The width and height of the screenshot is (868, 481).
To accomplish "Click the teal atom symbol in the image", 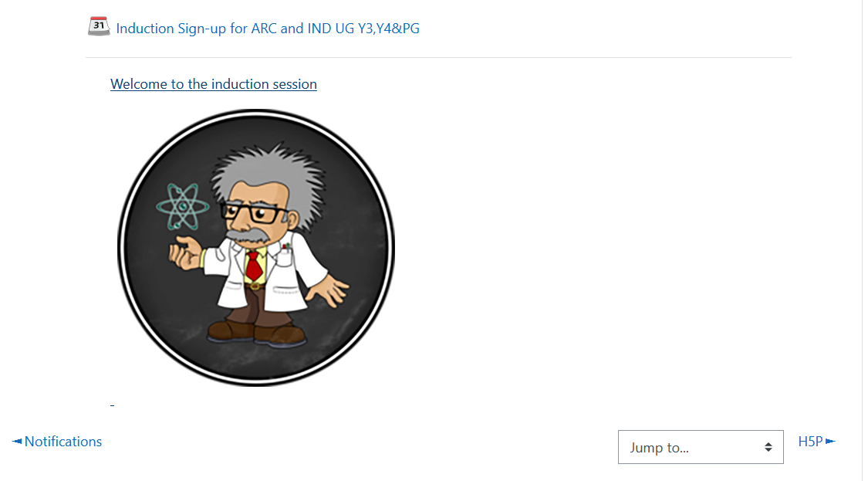I will tap(182, 207).
